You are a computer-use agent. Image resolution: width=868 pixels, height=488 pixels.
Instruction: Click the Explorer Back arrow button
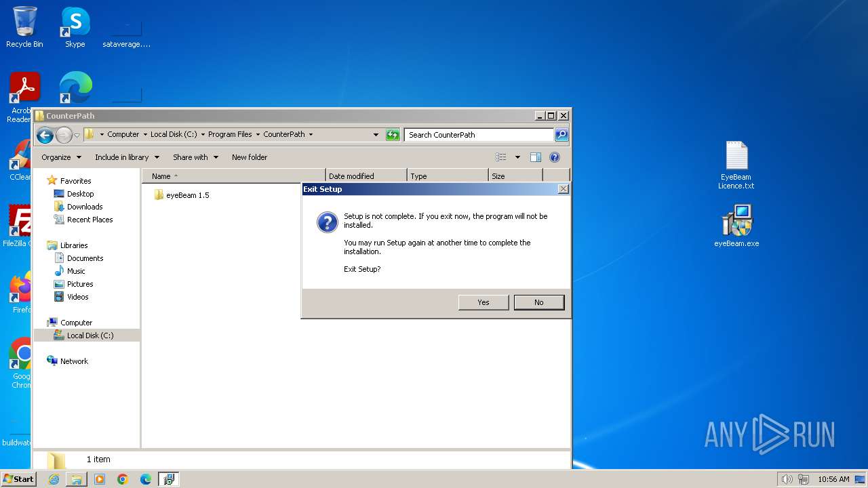coord(45,135)
